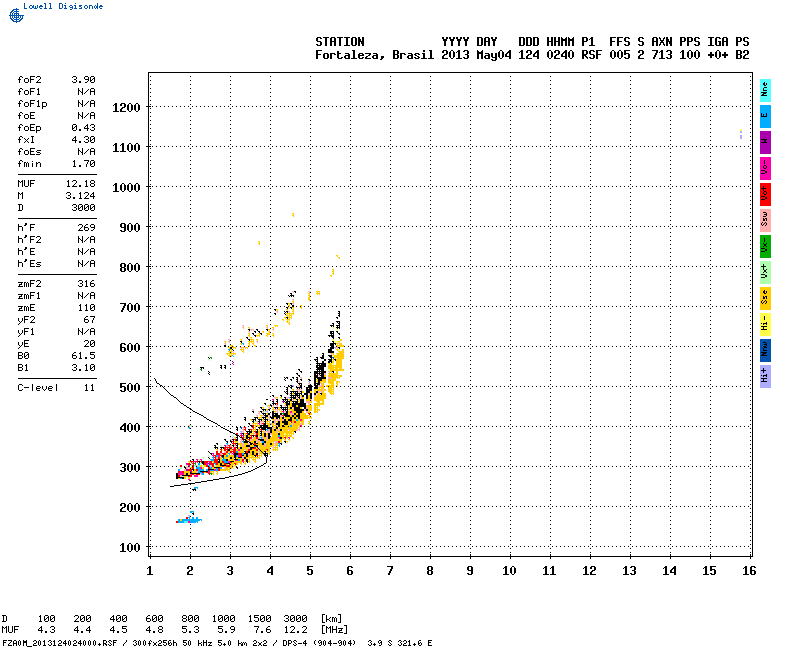Select the [km] unit label
Image resolution: width=800 pixels, height=650 pixels.
point(331,618)
